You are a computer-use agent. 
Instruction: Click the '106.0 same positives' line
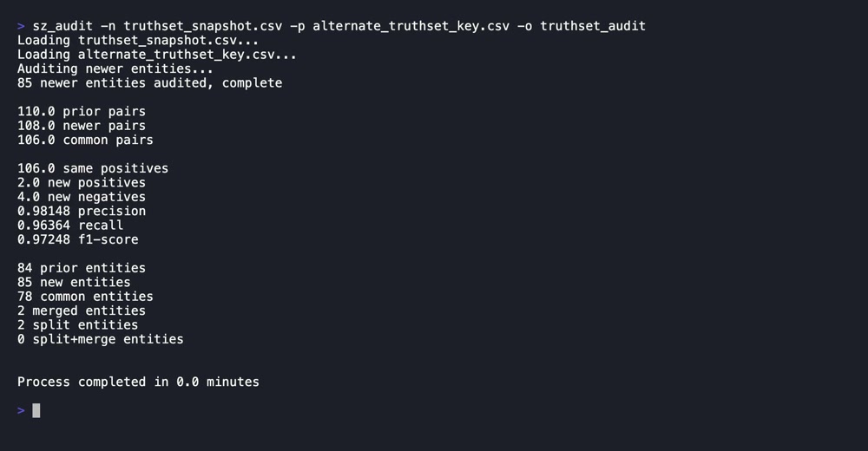pyautogui.click(x=93, y=168)
